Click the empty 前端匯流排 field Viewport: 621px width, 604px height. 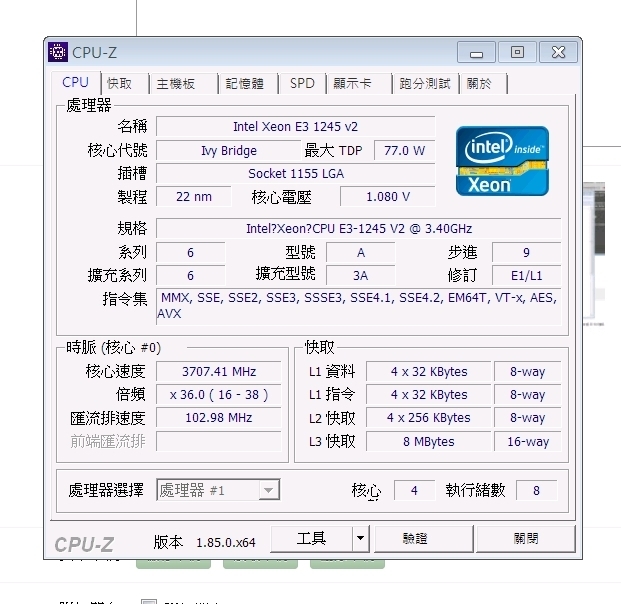219,441
